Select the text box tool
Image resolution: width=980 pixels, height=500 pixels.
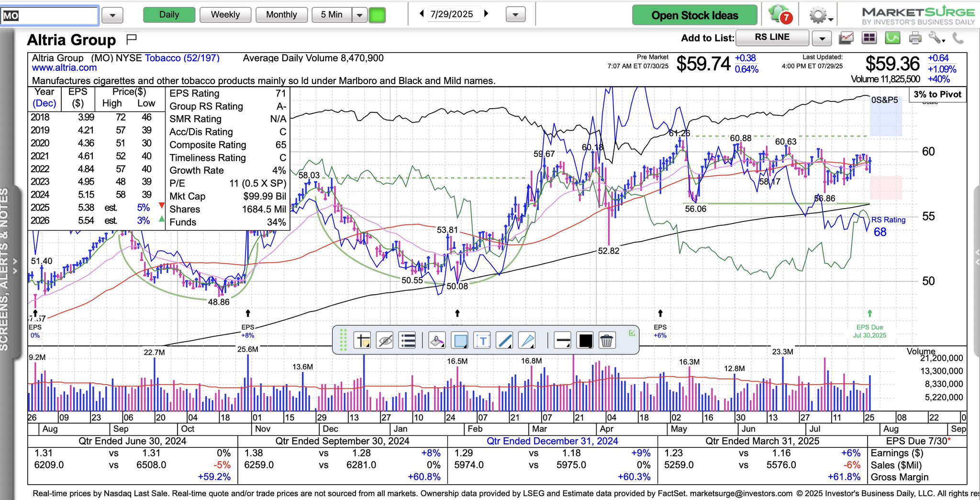(x=482, y=341)
